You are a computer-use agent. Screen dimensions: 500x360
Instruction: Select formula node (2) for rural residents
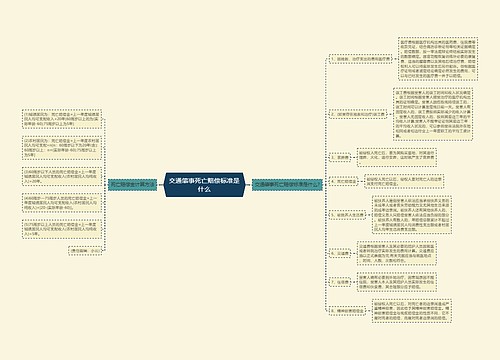click(x=62, y=148)
